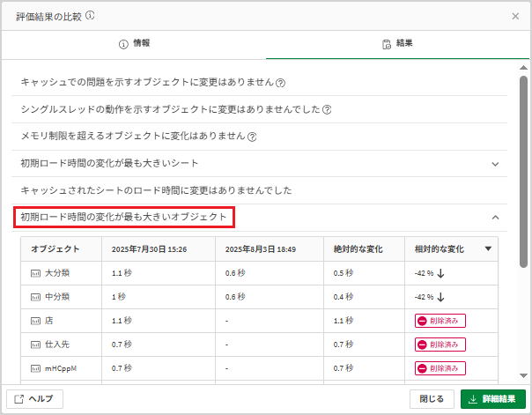Click the info icon beside 評価結果の比較 title
This screenshot has width=532, height=415.
pos(90,16)
